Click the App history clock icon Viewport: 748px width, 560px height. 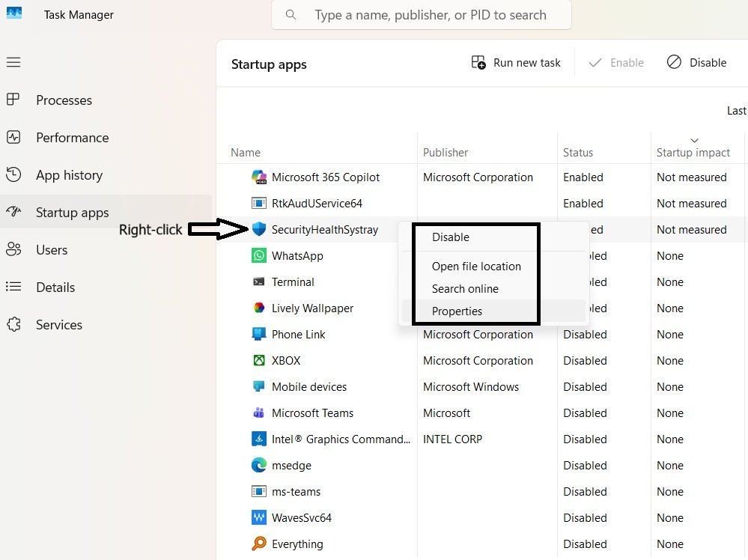pyautogui.click(x=13, y=174)
